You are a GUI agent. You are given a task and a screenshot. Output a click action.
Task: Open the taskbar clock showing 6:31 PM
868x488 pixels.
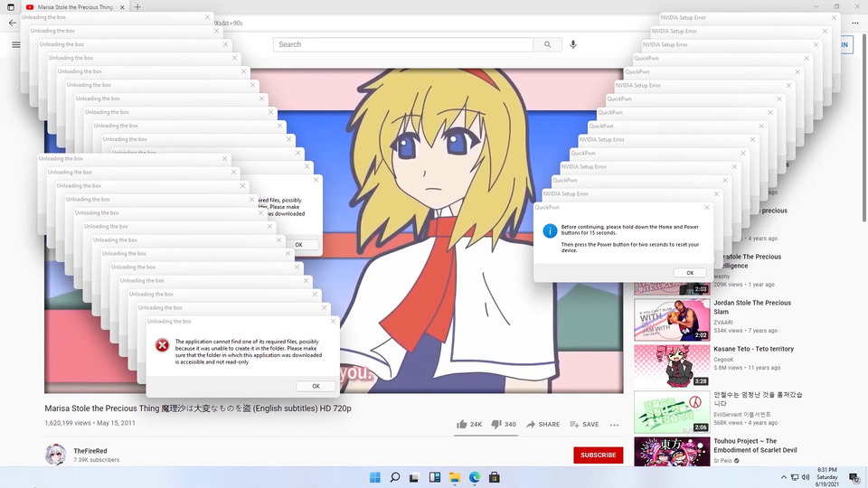(x=826, y=477)
